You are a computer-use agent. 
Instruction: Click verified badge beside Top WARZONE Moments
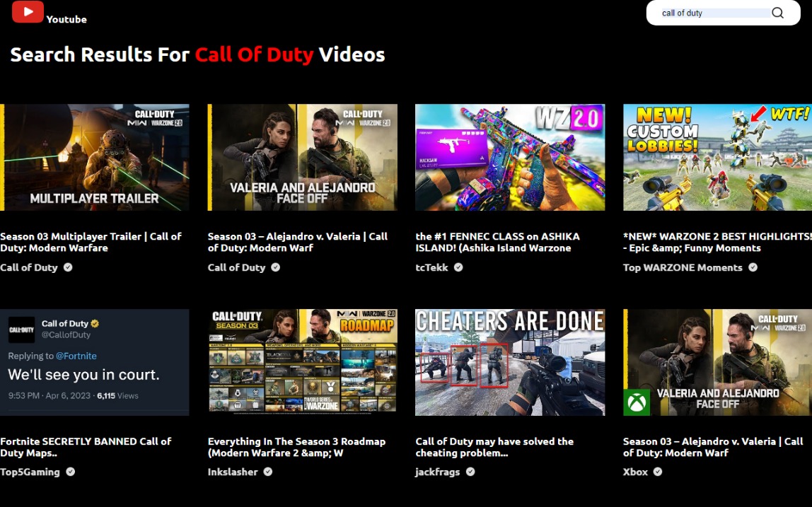click(753, 267)
